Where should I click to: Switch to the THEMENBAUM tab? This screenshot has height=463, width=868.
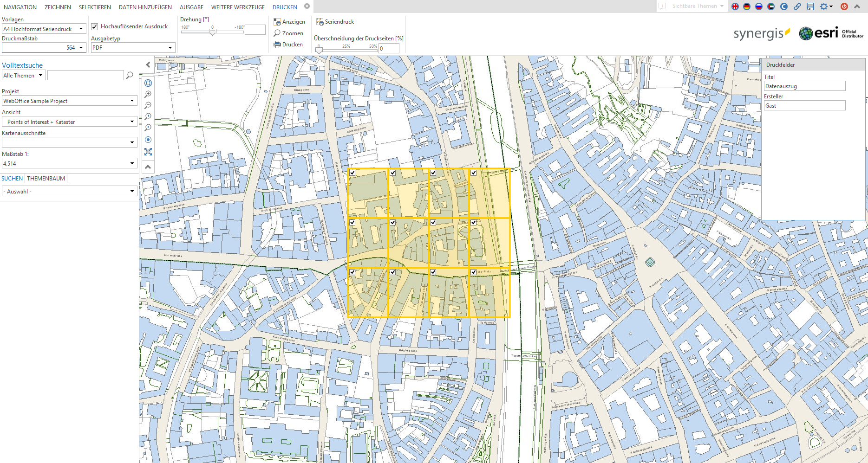(x=46, y=179)
